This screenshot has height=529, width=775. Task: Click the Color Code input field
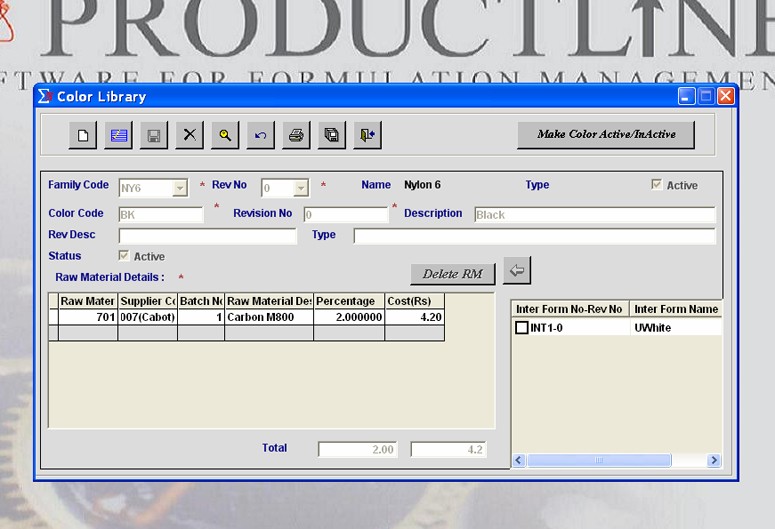coord(161,215)
